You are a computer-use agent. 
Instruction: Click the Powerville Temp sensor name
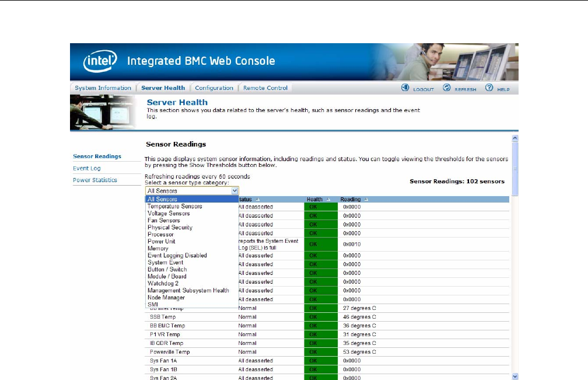click(170, 352)
